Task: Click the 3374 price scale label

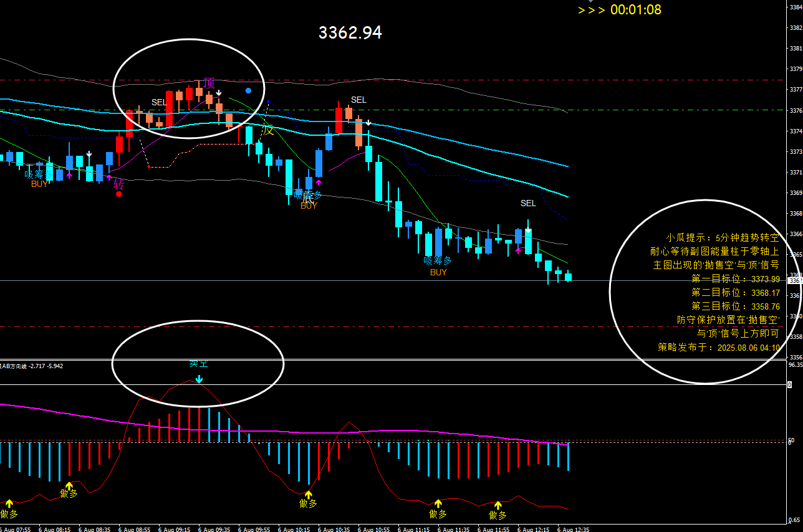Action: pos(796,131)
